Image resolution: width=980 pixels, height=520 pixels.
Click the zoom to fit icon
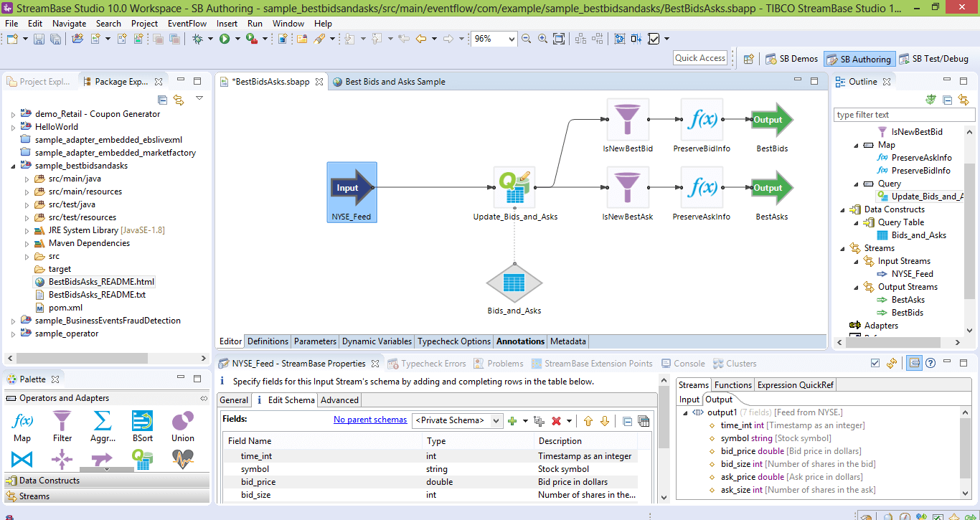[x=559, y=39]
